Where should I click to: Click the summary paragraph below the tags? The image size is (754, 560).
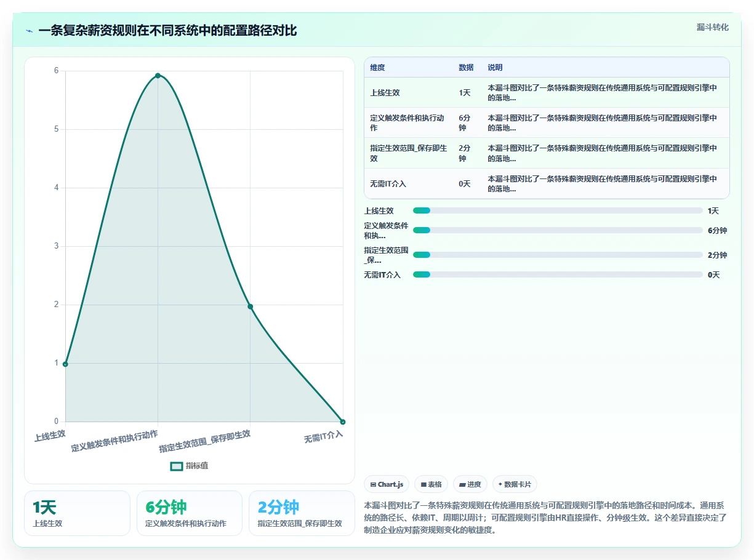[546, 518]
